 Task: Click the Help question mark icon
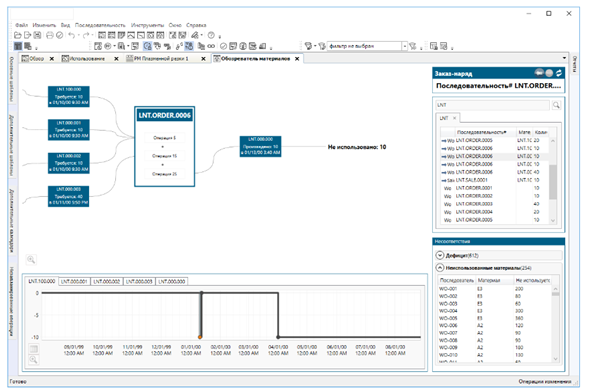coord(211,35)
